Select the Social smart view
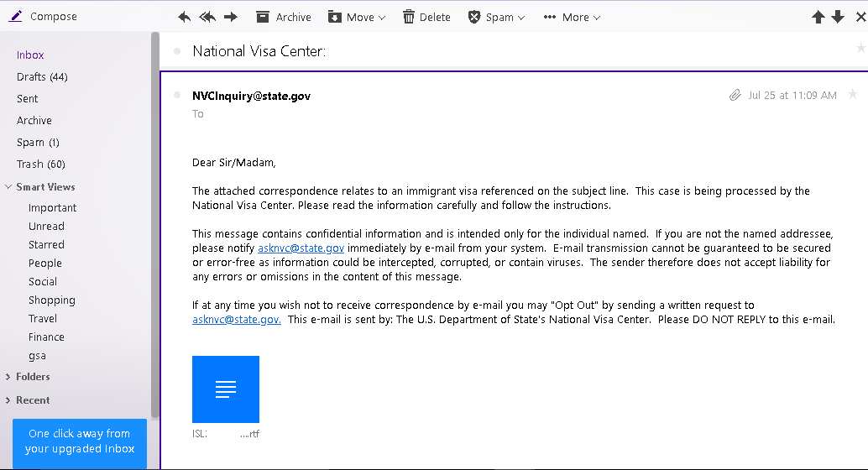Screen dimensions: 868x470 click(43, 281)
